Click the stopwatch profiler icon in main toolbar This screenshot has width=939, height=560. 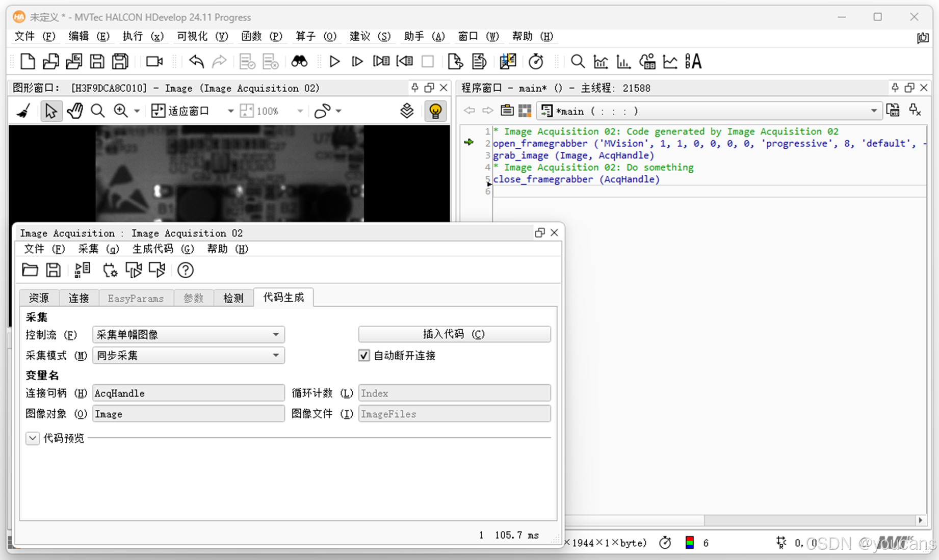pos(536,62)
